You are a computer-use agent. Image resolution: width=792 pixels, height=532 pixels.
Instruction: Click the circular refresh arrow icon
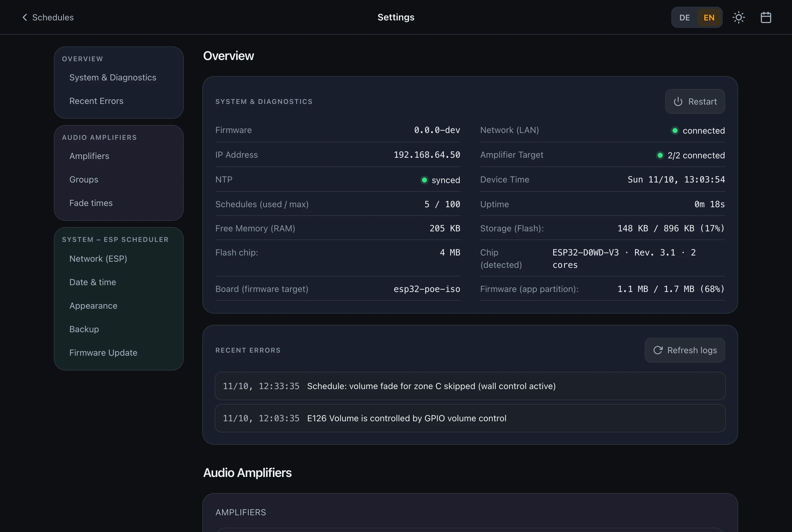[x=658, y=350]
